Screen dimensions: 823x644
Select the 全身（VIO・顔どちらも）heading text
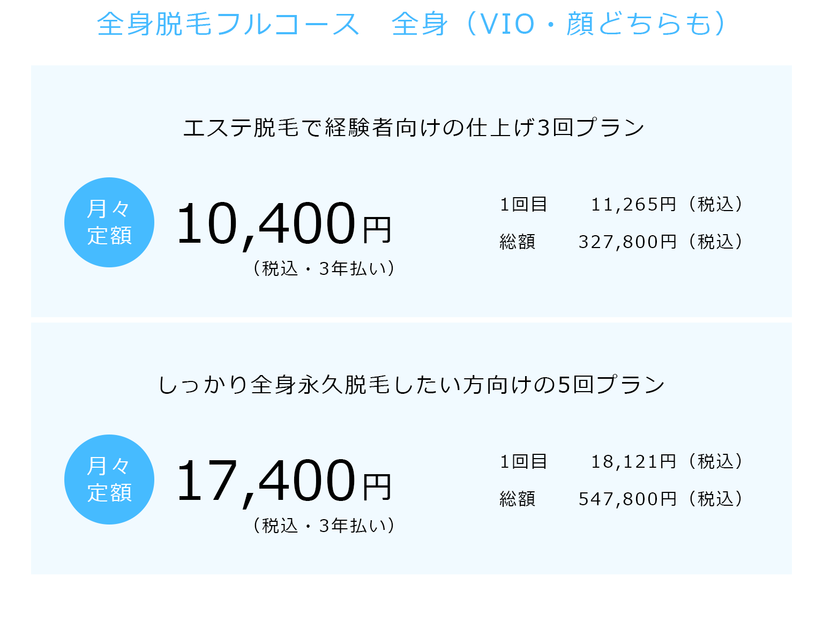[559, 25]
